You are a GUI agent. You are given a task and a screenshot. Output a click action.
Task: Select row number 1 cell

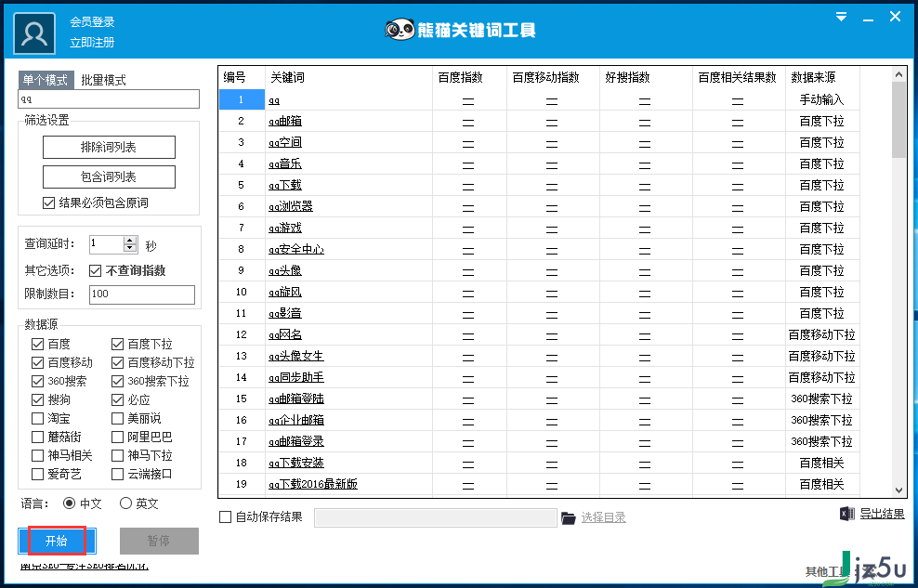242,99
